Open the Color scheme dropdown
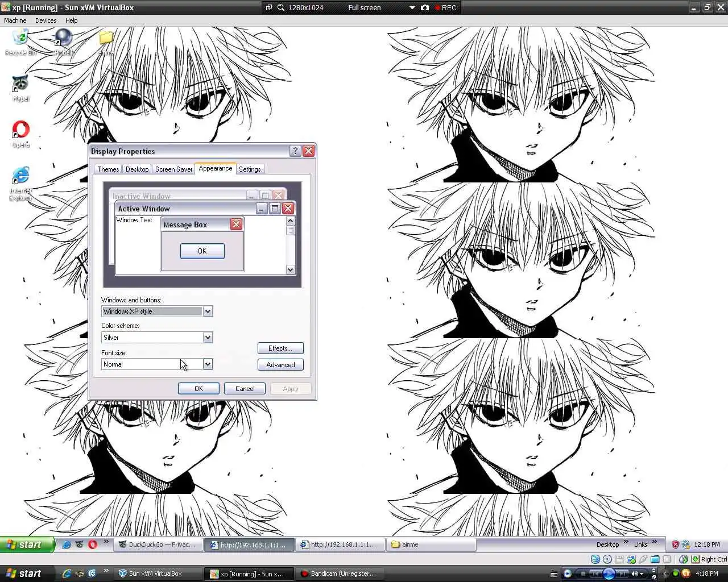 click(x=208, y=337)
